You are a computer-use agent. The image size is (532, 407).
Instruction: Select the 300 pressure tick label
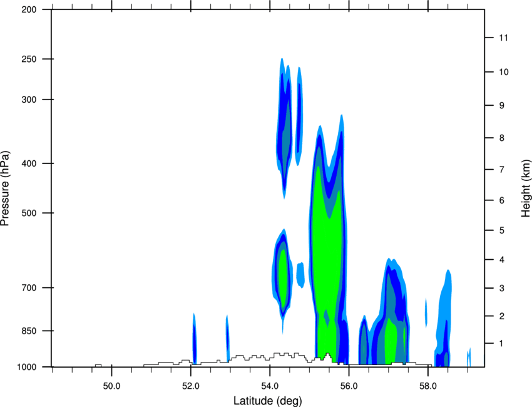pyautogui.click(x=29, y=100)
